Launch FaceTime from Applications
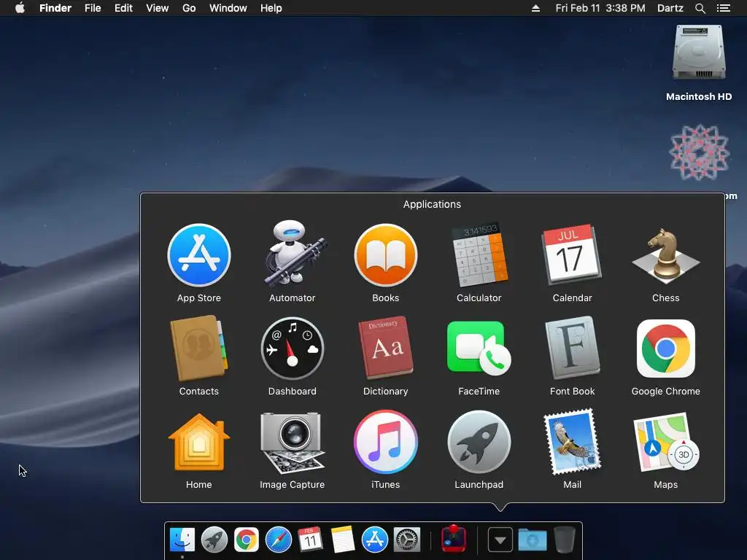Viewport: 747px width, 560px height. coord(479,349)
